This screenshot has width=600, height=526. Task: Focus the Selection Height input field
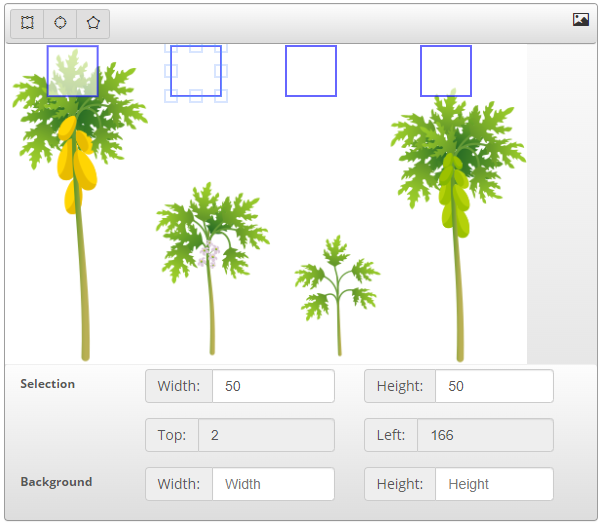click(493, 386)
